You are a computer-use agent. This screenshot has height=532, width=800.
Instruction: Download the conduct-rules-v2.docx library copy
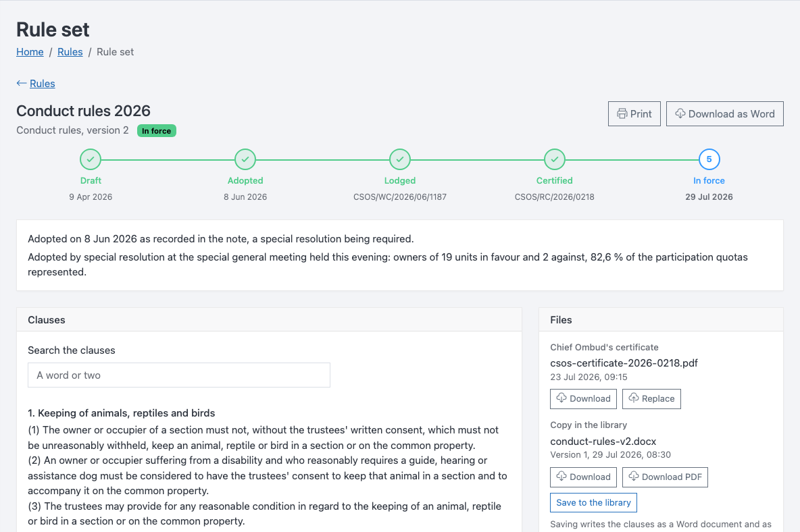point(583,477)
